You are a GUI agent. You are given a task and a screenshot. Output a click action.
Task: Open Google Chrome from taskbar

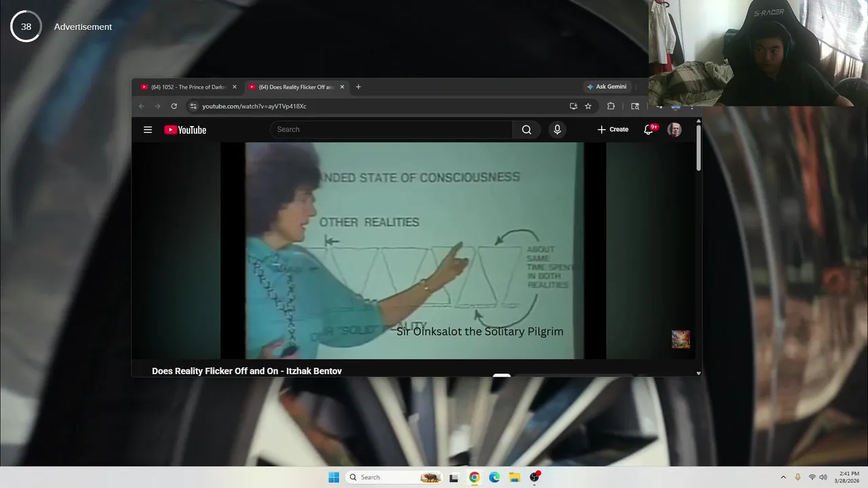tap(474, 477)
